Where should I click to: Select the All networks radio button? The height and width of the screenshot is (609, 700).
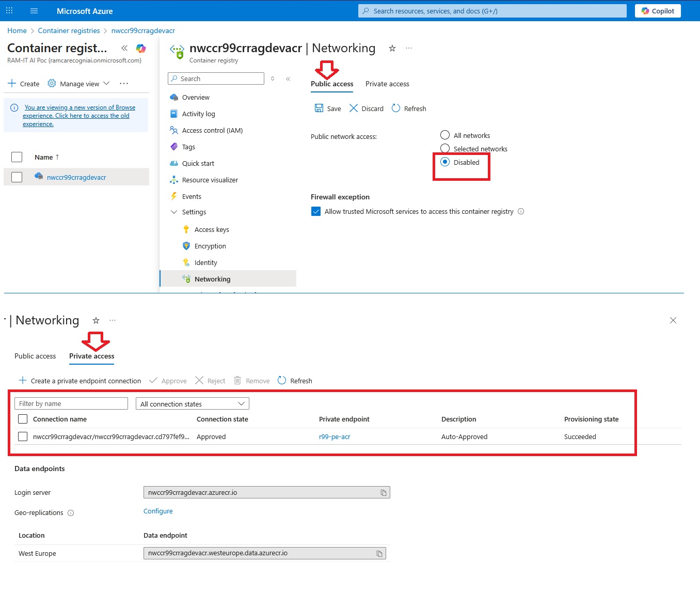click(445, 135)
